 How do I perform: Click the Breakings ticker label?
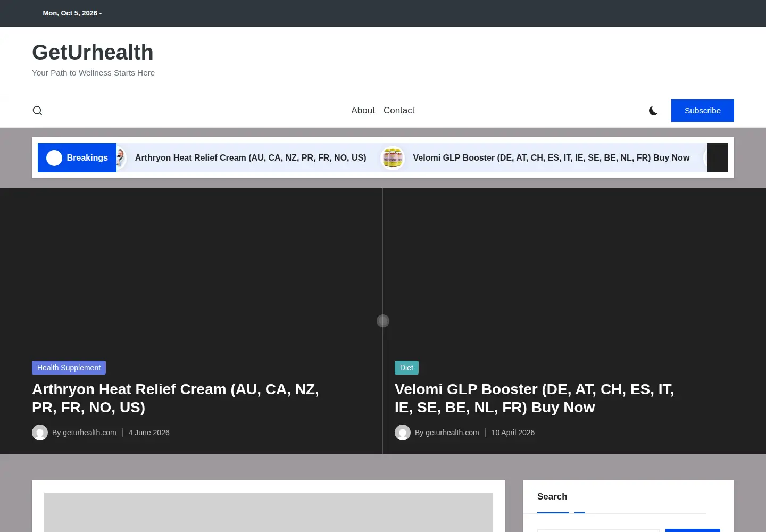77,157
